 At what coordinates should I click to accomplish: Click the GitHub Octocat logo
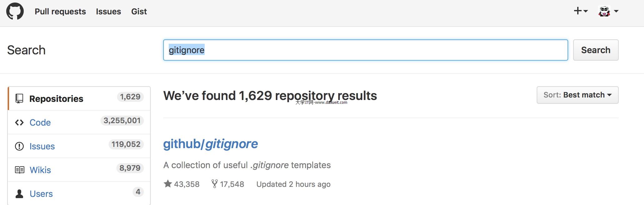click(x=15, y=11)
